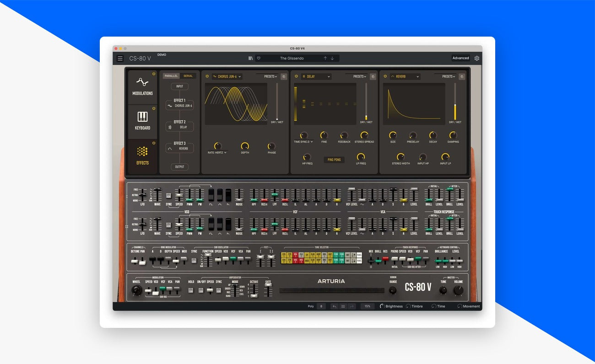This screenshot has height=364, width=595.
Task: Click the Master Tune knob
Action: pyautogui.click(x=443, y=290)
